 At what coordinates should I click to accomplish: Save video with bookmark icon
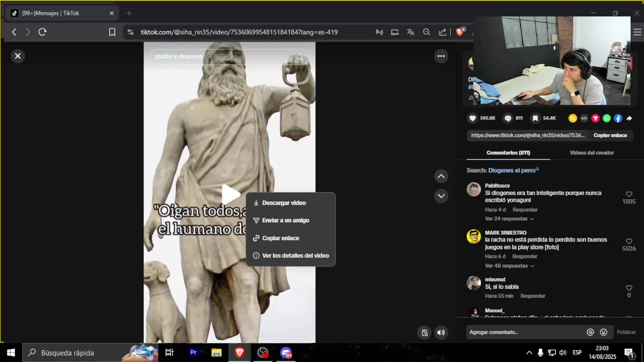535,118
